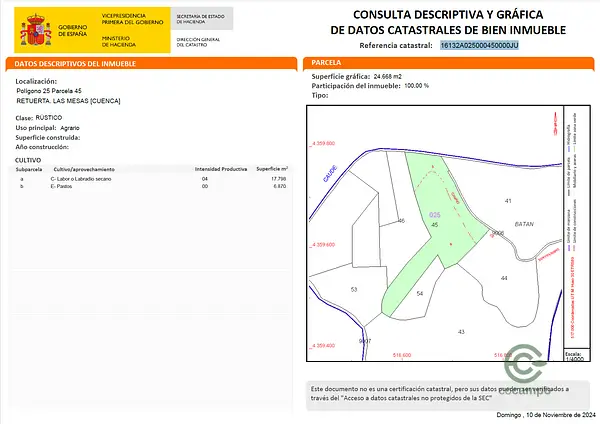Click the 6.870 surface value
Screen dimensions: 600x424
point(280,186)
